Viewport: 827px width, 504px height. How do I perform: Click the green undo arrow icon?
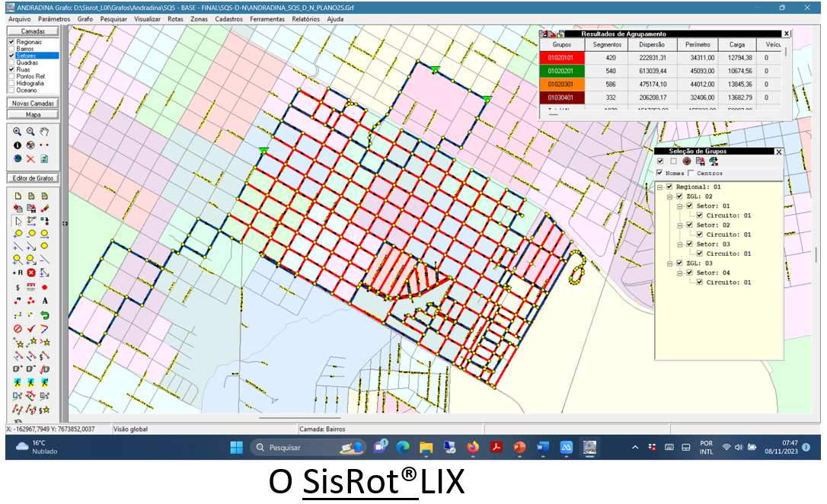pos(45,315)
